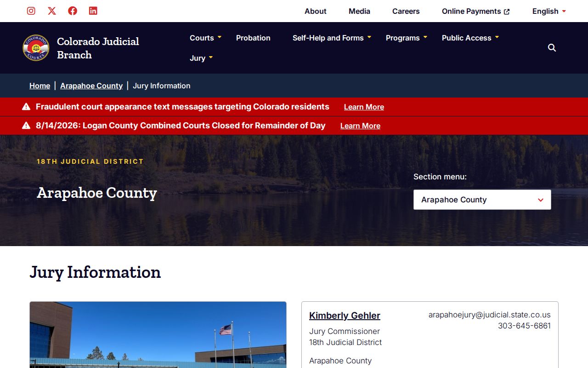
Task: Open the Careers page
Action: 406,11
